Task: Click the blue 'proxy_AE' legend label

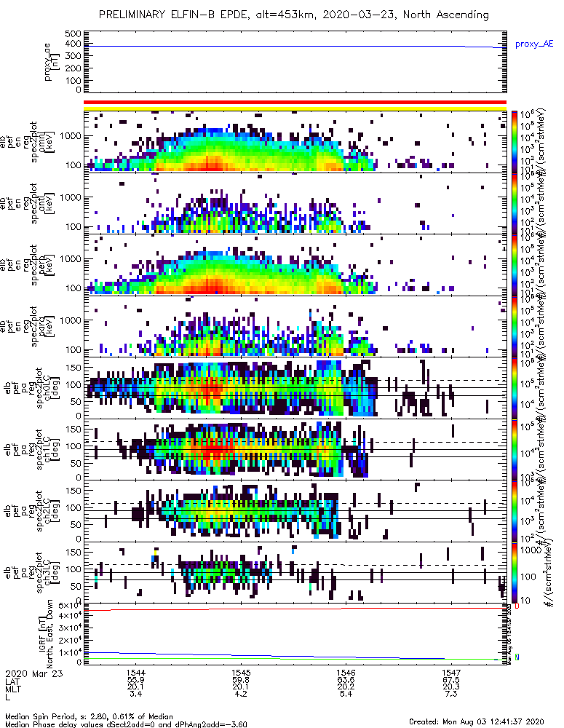Action: pyautogui.click(x=534, y=44)
